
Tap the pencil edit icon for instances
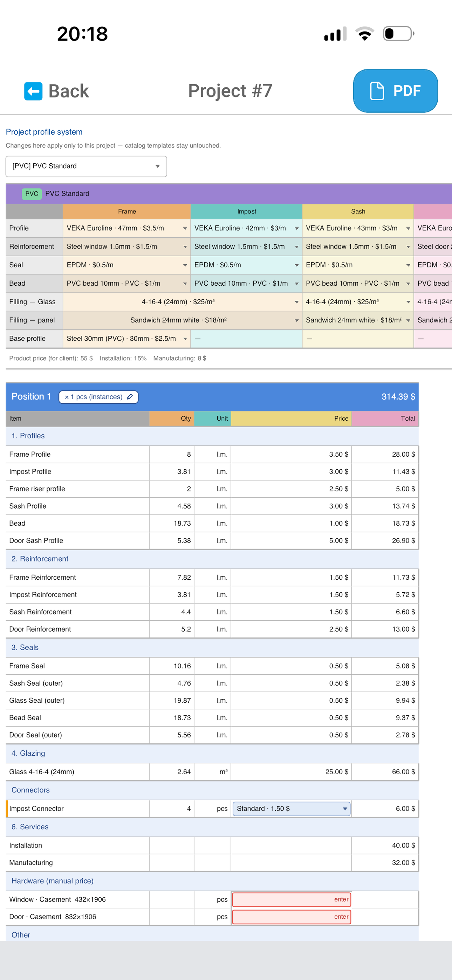(x=130, y=397)
